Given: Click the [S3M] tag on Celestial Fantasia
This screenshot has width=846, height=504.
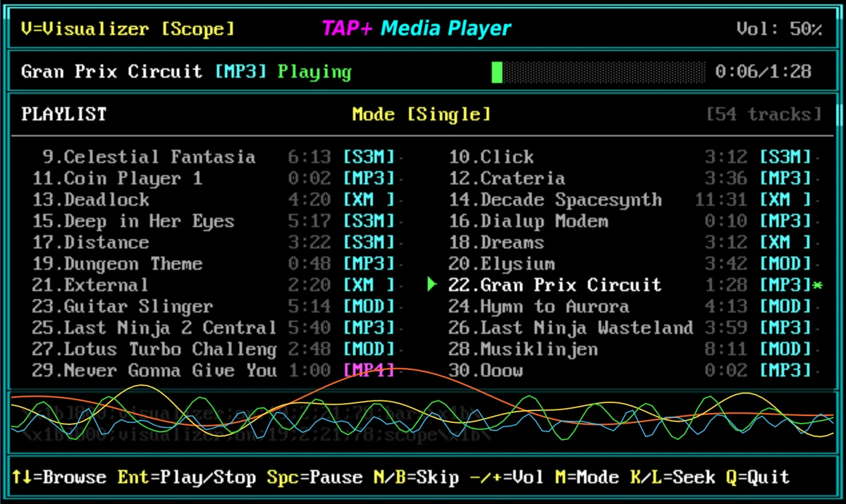Looking at the screenshot, I should [369, 157].
